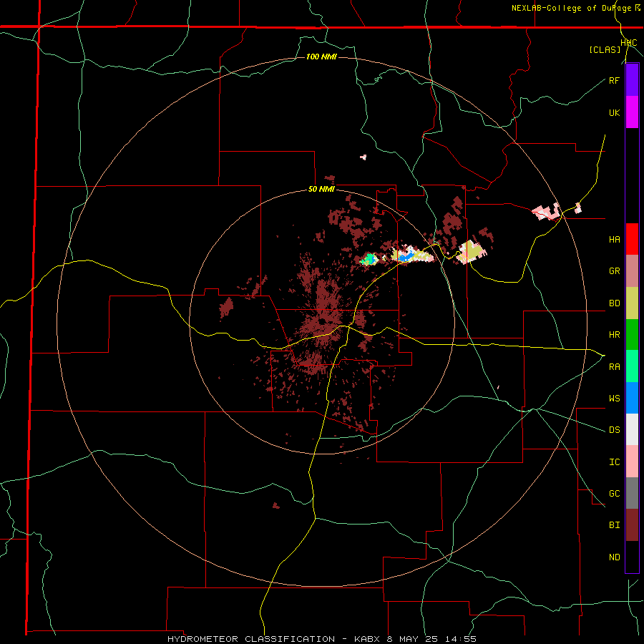Click the RA light green legend swatch

632,366
